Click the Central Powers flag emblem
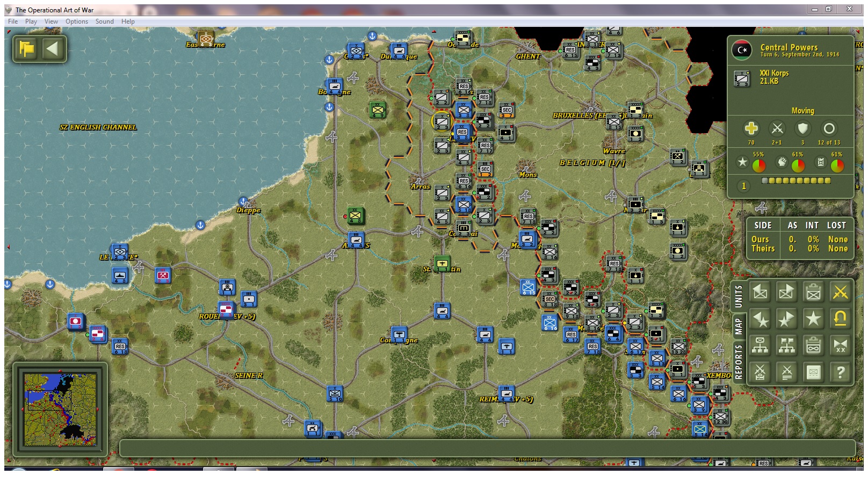The image size is (868, 496). (742, 50)
